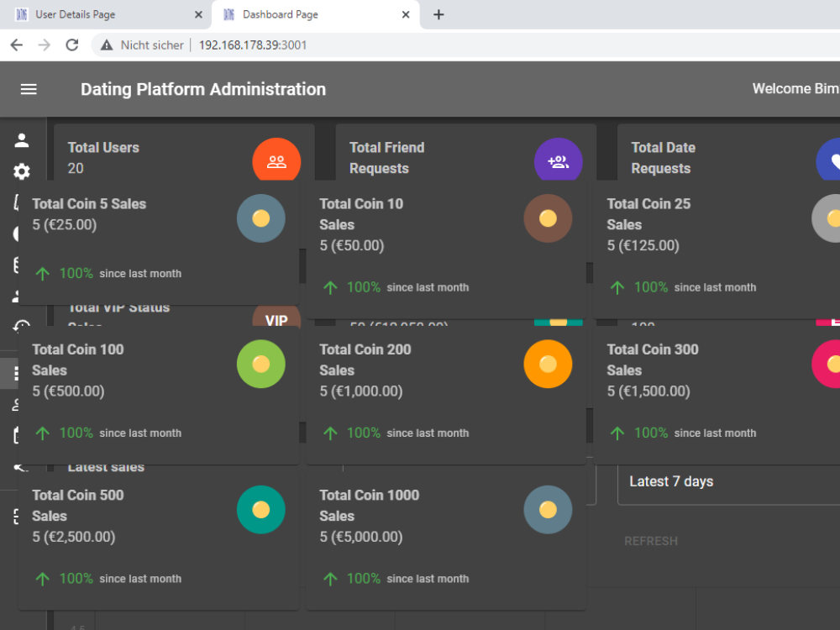Click the Total Users heading
840x630 pixels.
pos(103,147)
